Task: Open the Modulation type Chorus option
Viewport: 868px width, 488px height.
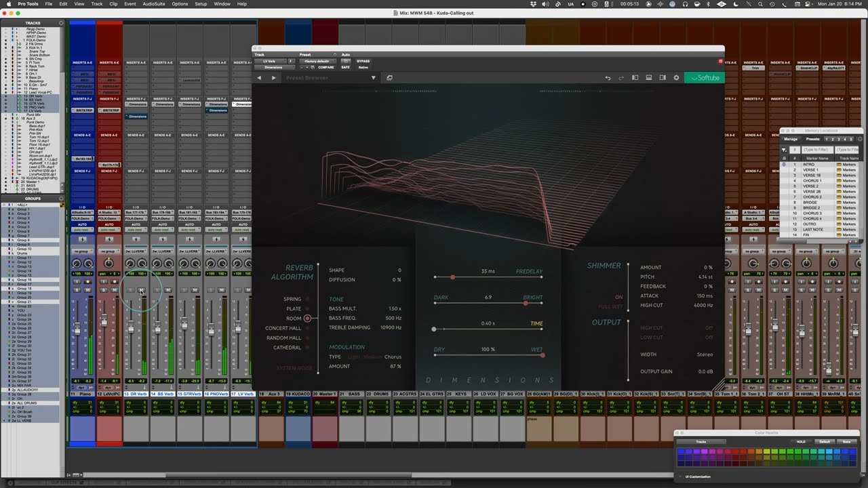Action: [393, 357]
